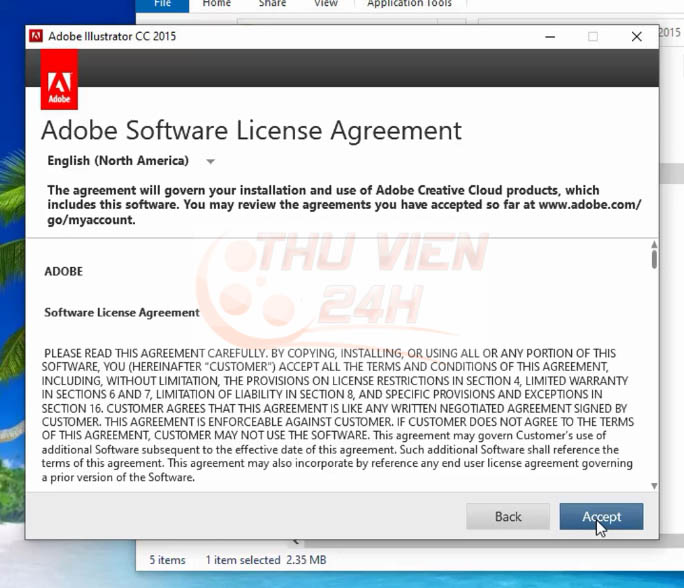Click the Adobe Software License Agreement heading
684x588 pixels.
point(251,130)
